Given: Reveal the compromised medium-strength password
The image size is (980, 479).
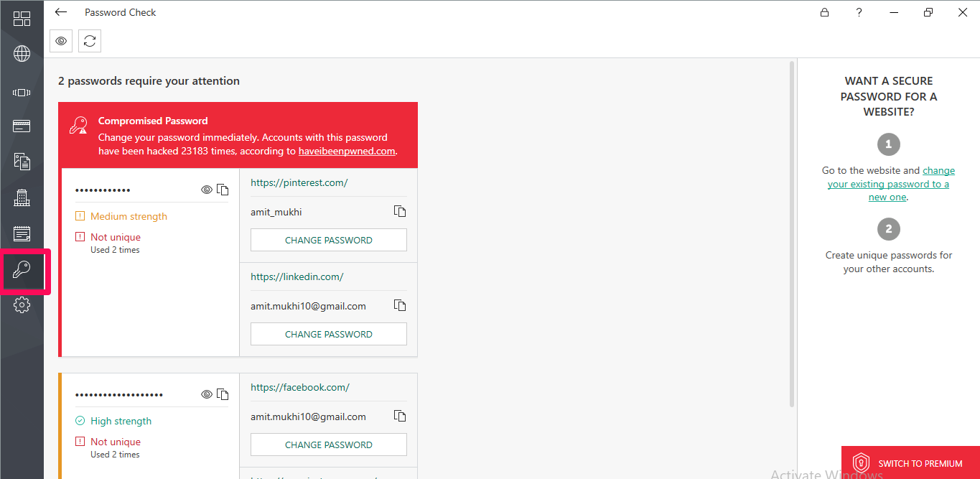Looking at the screenshot, I should pyautogui.click(x=207, y=190).
